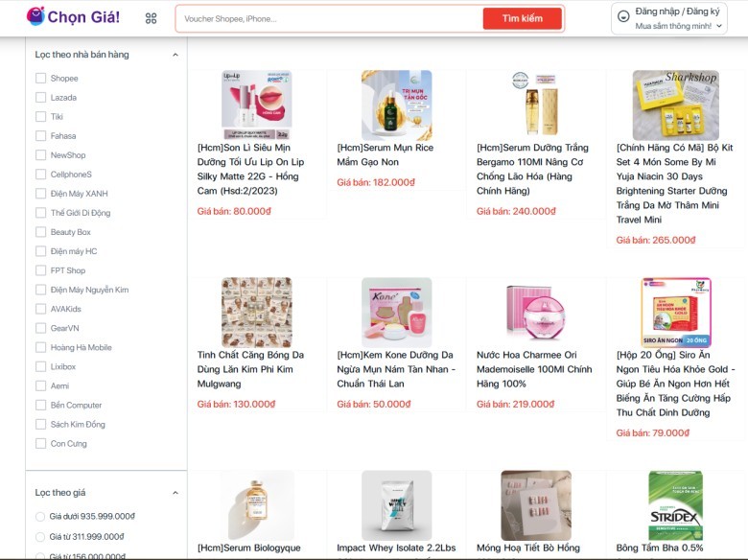Collapse the Lọc theo nhà bán hàng section
Viewport: 748px width, 560px height.
(175, 55)
